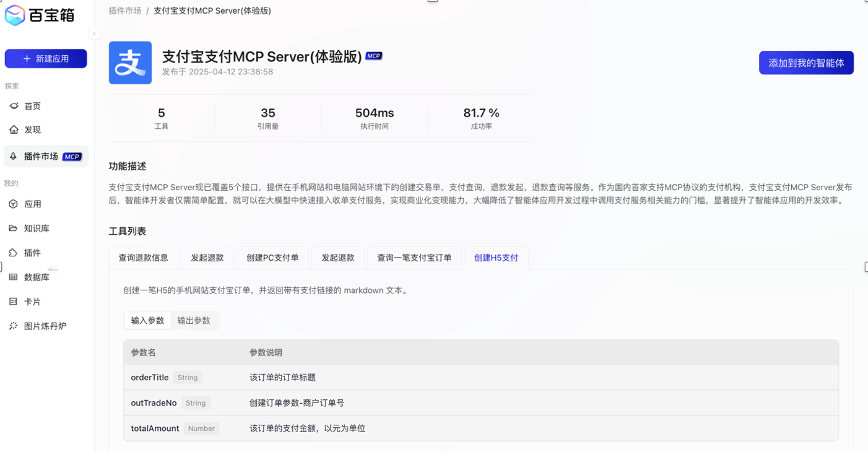Click the 创建订单参数-商户订单号 description cell
Image resolution: width=868 pixels, height=452 pixels.
tap(297, 402)
